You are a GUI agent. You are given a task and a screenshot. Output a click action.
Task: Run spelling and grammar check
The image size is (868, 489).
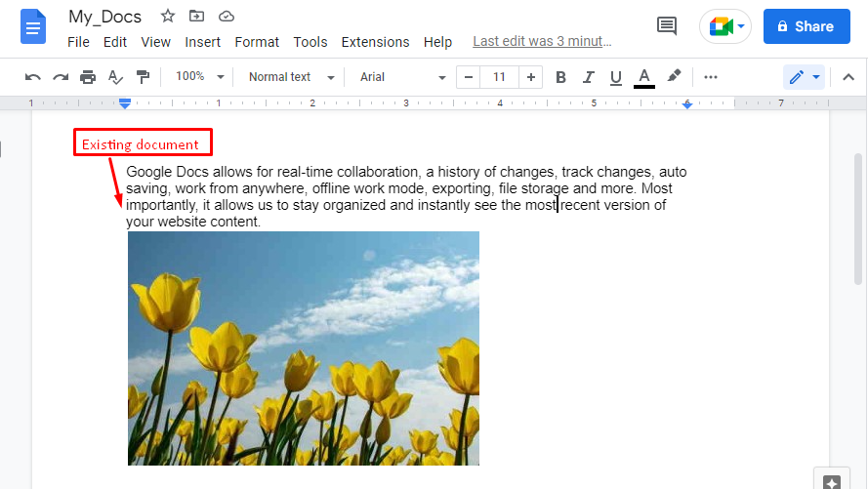click(x=115, y=77)
